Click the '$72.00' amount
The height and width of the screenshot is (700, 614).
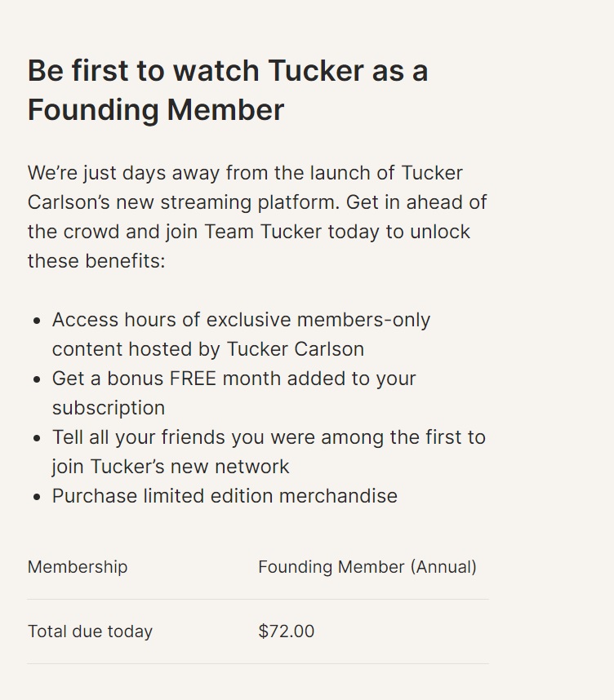[287, 631]
